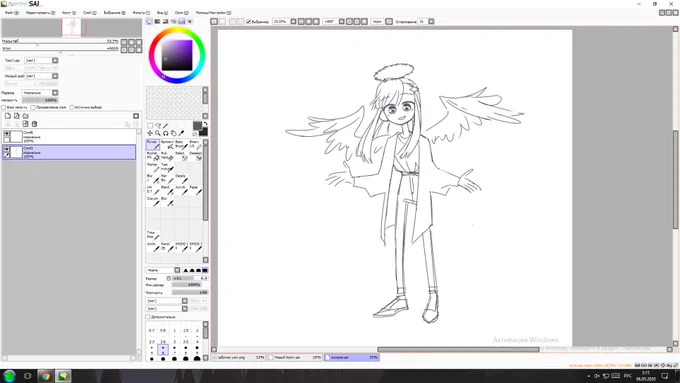The width and height of the screenshot is (680, 383).
Task: Select the move tool
Action: tap(150, 133)
